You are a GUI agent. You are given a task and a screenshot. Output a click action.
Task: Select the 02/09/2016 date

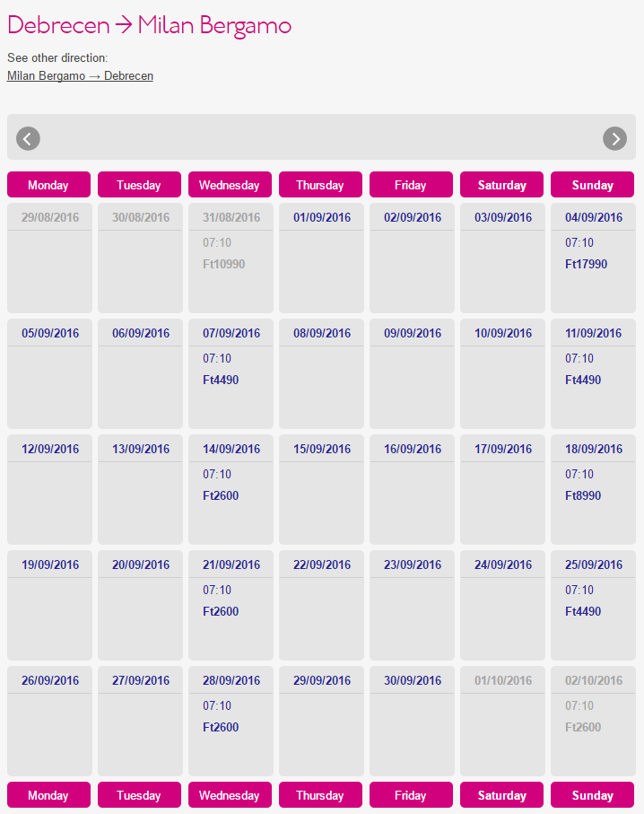click(413, 217)
